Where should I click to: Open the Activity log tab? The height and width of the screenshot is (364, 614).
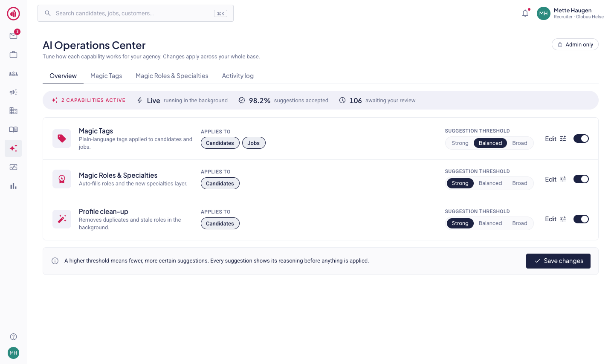click(x=237, y=76)
